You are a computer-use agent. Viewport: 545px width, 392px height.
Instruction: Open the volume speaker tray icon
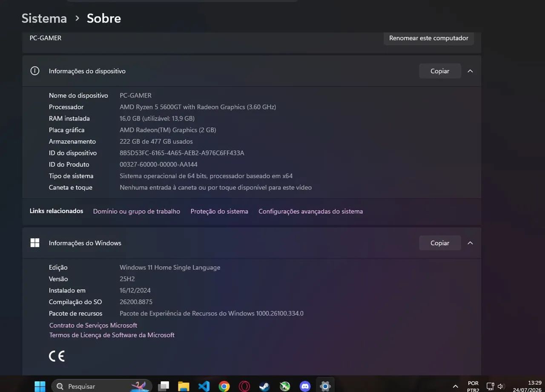pyautogui.click(x=501, y=386)
